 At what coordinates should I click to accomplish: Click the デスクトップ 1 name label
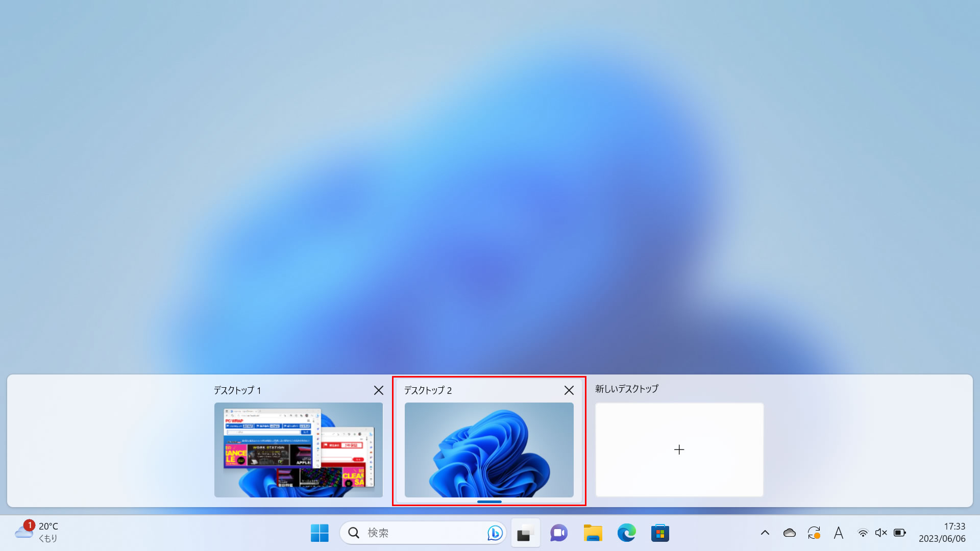pyautogui.click(x=237, y=390)
